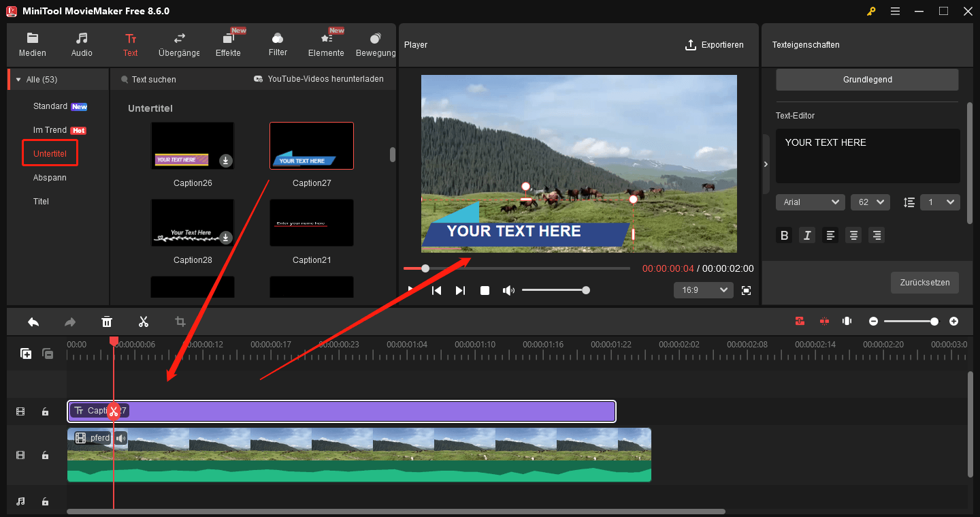This screenshot has height=517, width=980.
Task: Collapse the Texteigenschaften panel arrow
Action: tap(766, 164)
